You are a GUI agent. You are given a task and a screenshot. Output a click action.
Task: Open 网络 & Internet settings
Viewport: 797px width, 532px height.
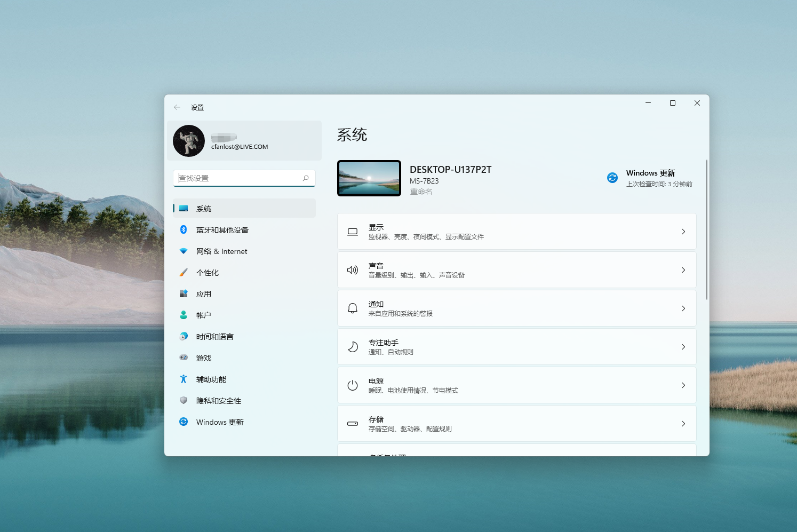pyautogui.click(x=244, y=251)
